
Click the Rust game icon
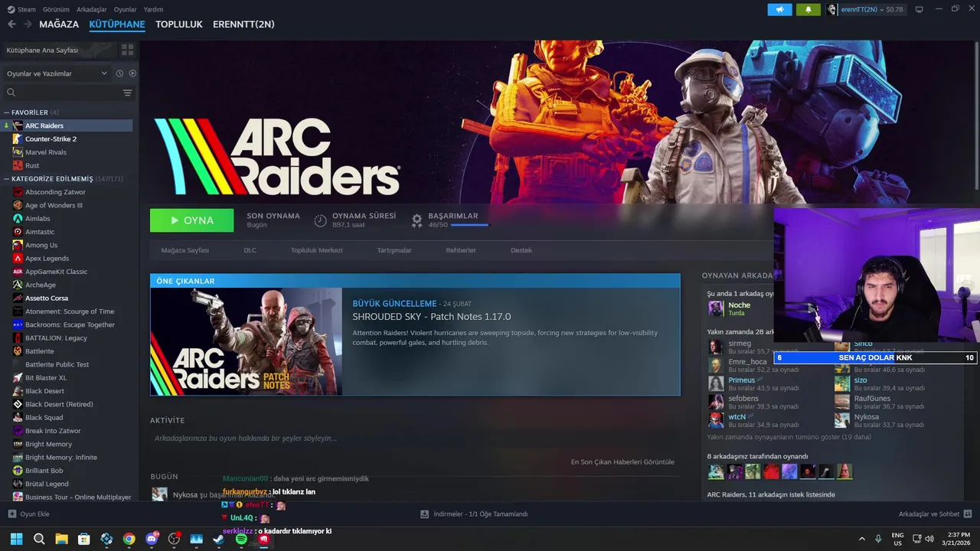point(18,165)
